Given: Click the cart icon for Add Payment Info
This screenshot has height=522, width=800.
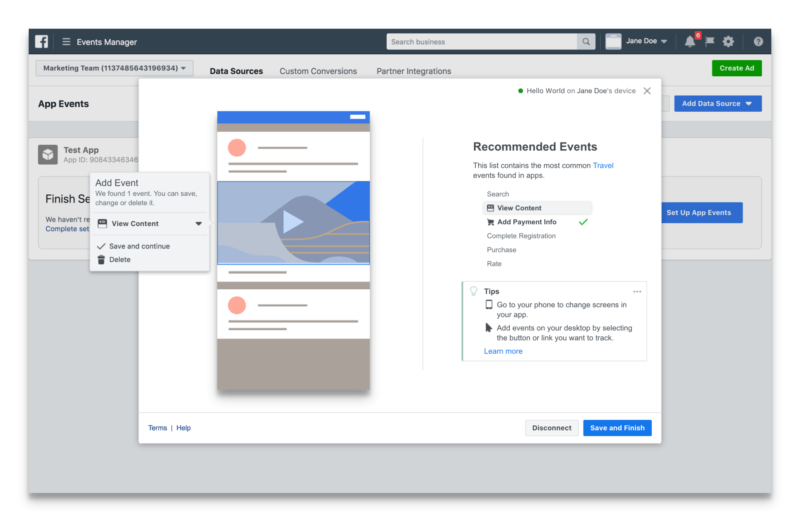Looking at the screenshot, I should click(x=490, y=222).
